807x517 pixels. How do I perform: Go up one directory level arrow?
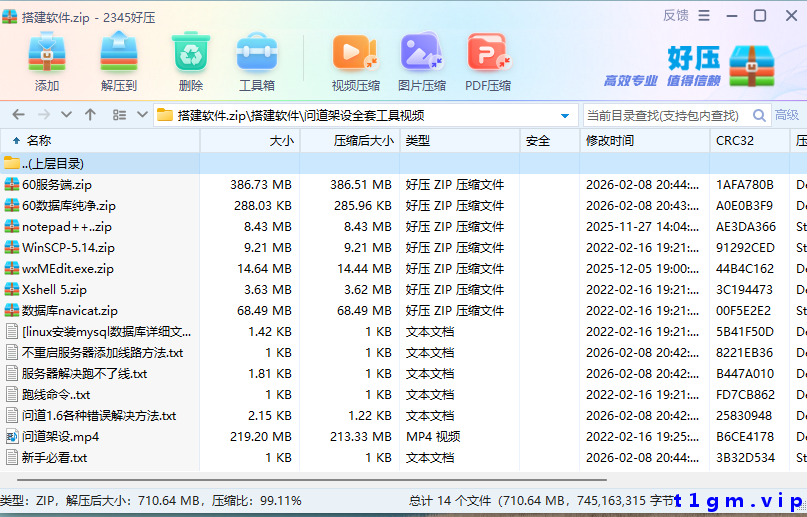point(91,115)
